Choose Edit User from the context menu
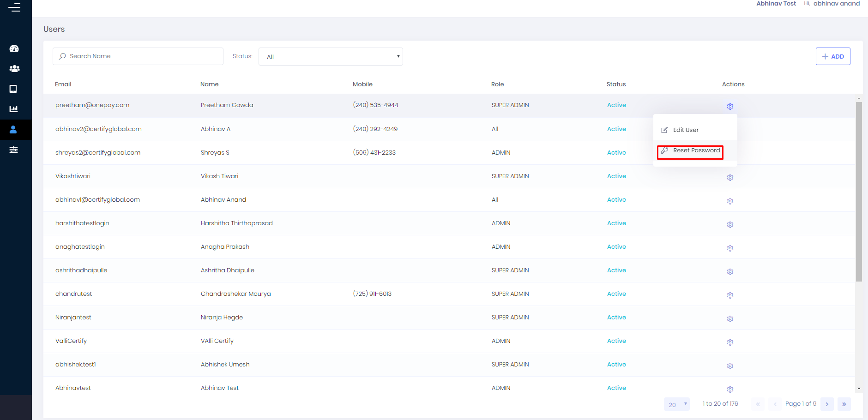 [686, 130]
